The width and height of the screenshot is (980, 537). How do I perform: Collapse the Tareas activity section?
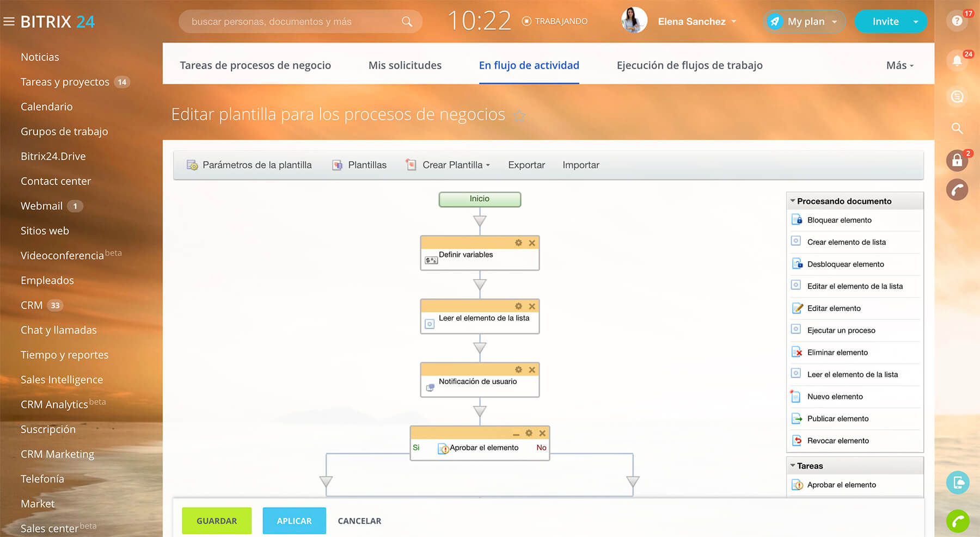[x=793, y=466]
